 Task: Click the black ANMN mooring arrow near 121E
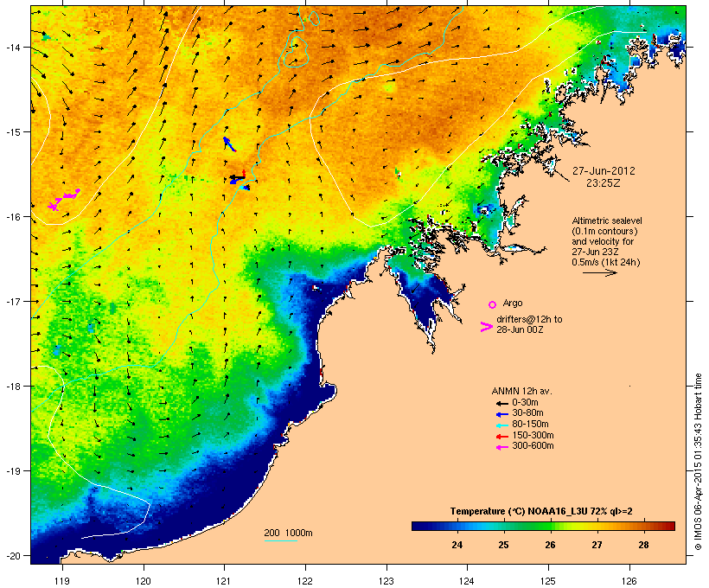[x=237, y=177]
